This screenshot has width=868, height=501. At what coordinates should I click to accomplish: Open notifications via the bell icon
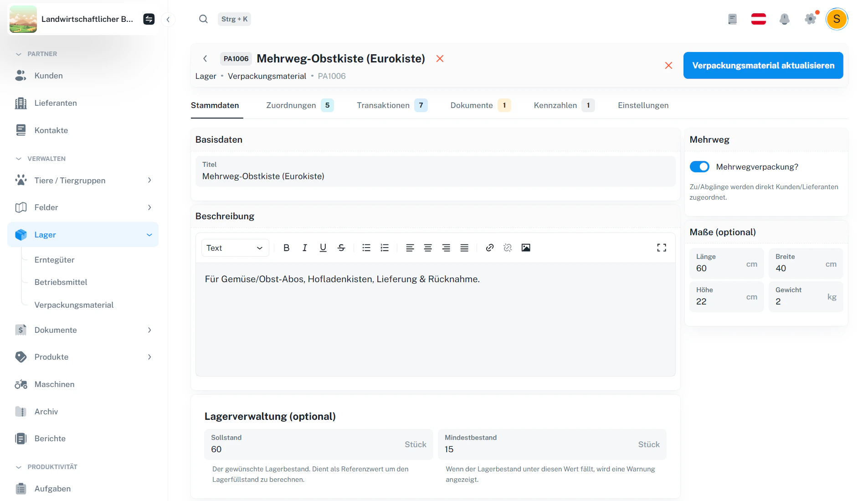click(784, 19)
